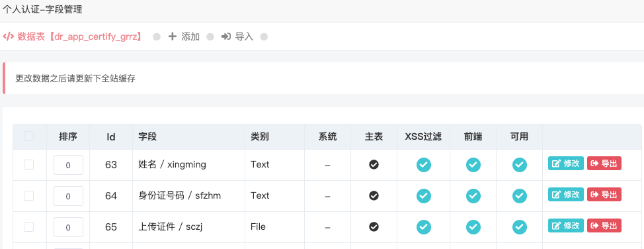Select the checkbox for row Id 63
Screen dimensions: 644x249
[x=28, y=165]
